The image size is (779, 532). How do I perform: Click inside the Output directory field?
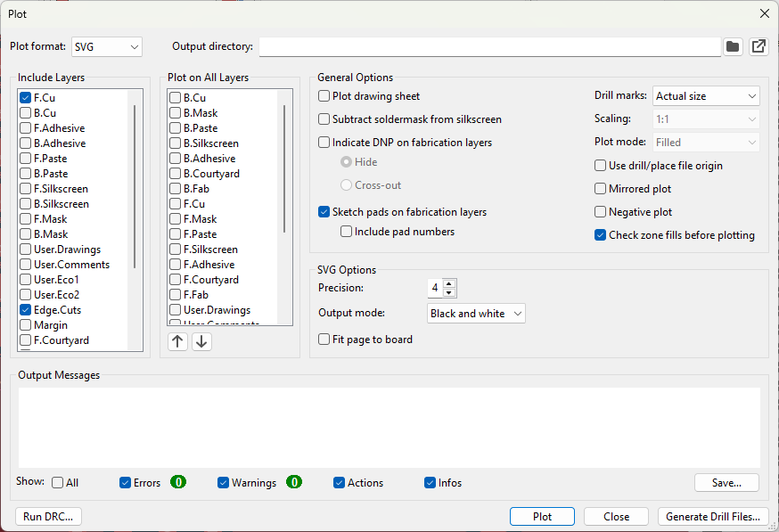pos(490,46)
